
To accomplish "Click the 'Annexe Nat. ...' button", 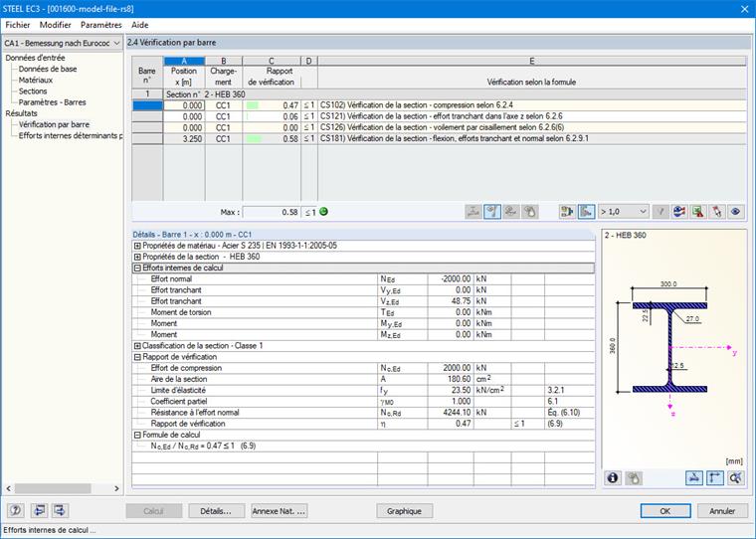I will [x=280, y=511].
